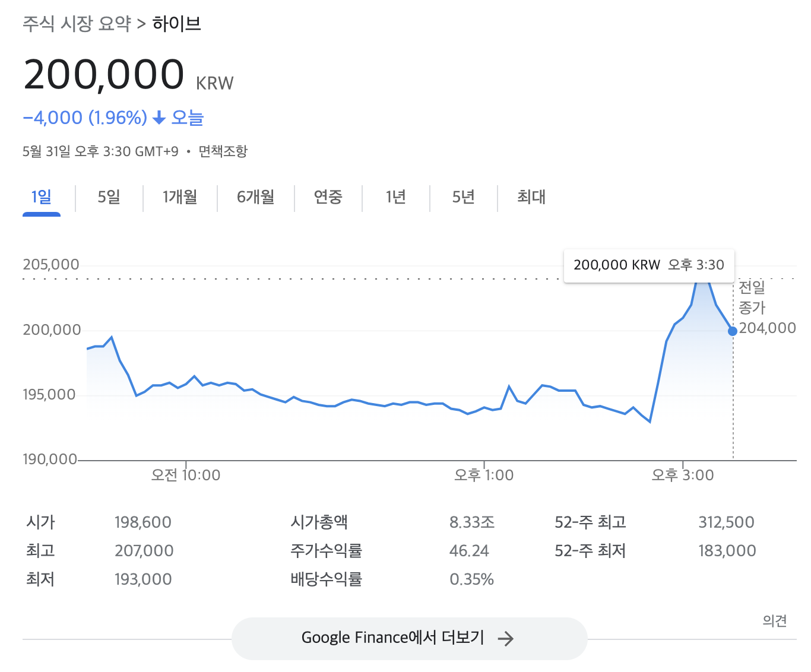
Task: Click the 52-주 최저 value 183,000
Action: tap(727, 551)
